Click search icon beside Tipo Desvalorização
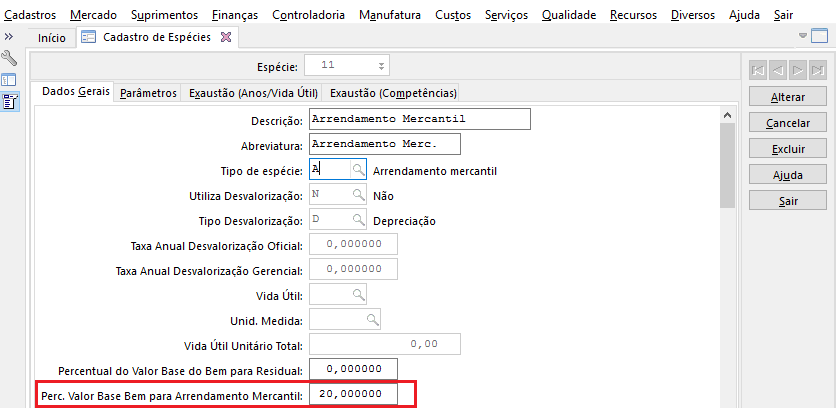This screenshot has height=408, width=836. tap(358, 220)
